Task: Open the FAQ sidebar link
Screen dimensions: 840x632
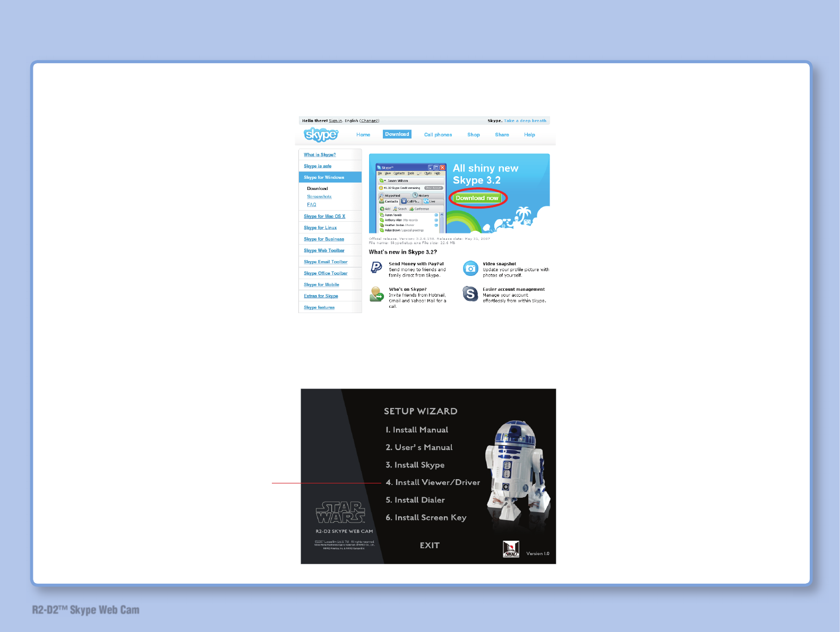Action: (312, 204)
